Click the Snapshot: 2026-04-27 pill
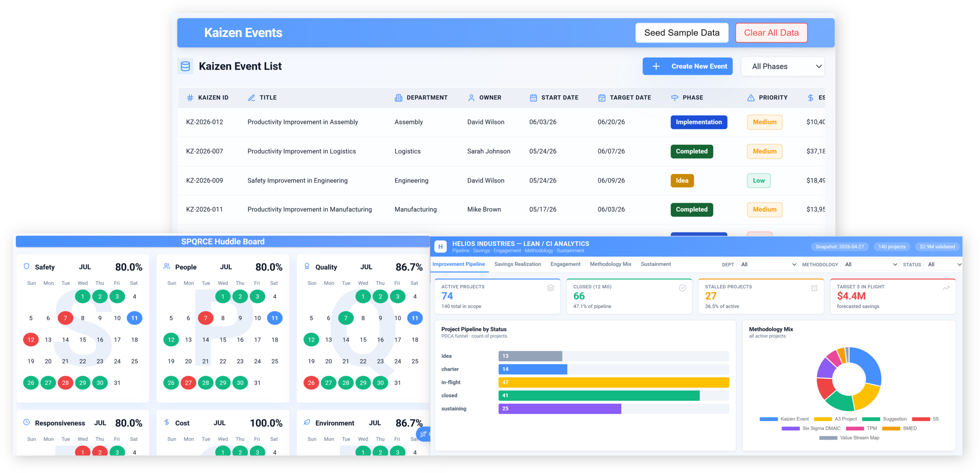 [x=840, y=247]
